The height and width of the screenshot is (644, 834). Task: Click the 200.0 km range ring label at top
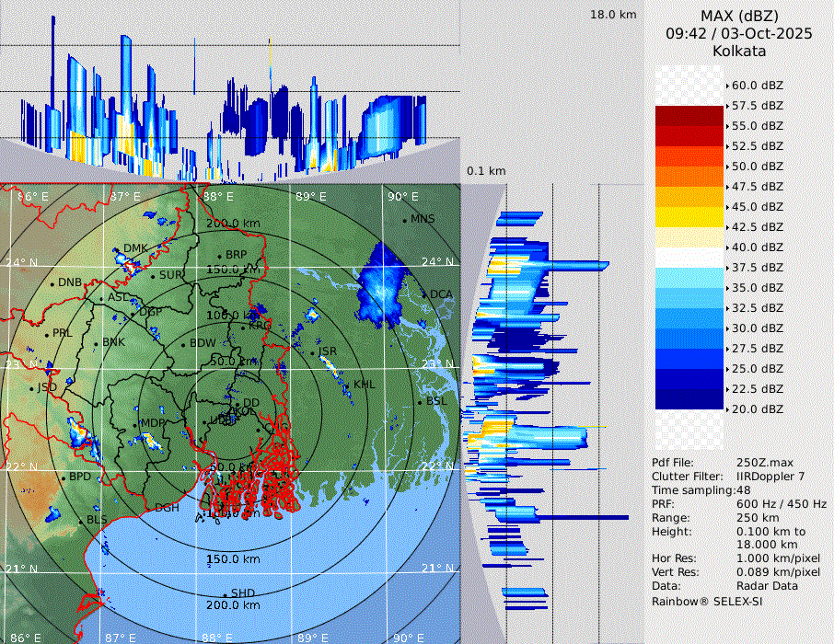coord(232,224)
